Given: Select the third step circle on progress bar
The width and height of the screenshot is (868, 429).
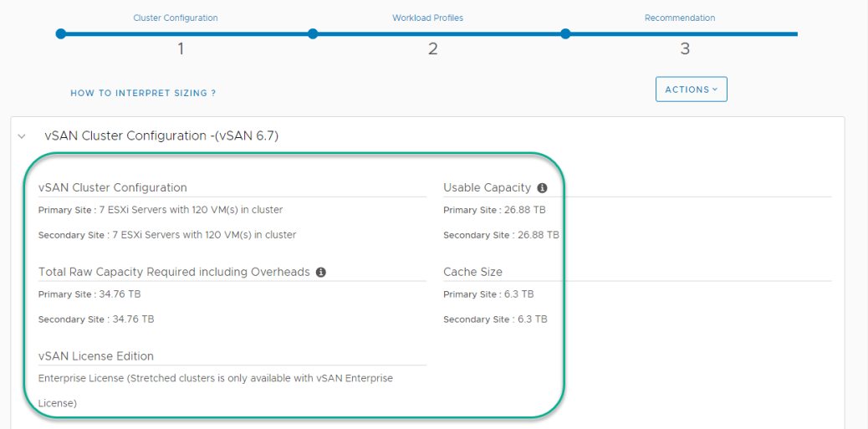Looking at the screenshot, I should (565, 34).
